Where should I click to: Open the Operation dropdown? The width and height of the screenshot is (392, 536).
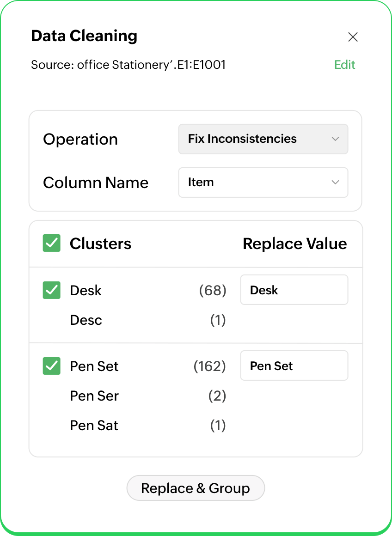[263, 139]
